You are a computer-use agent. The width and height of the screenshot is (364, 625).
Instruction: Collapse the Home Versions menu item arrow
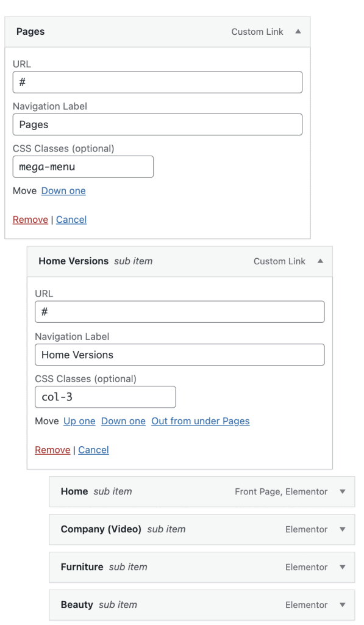(320, 261)
